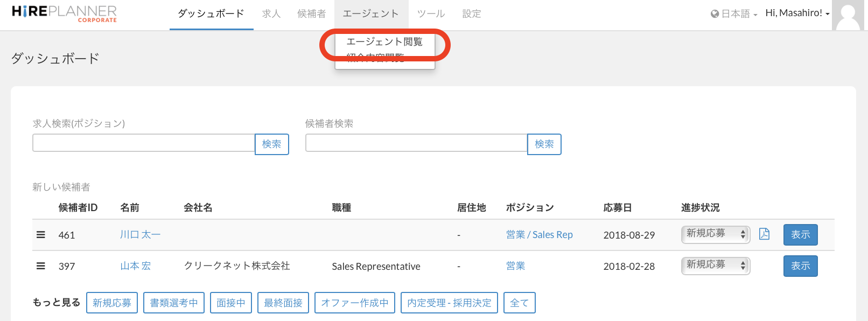Filter by 書類選考中 status button
Viewport: 868px width, 321px height.
pos(173,303)
